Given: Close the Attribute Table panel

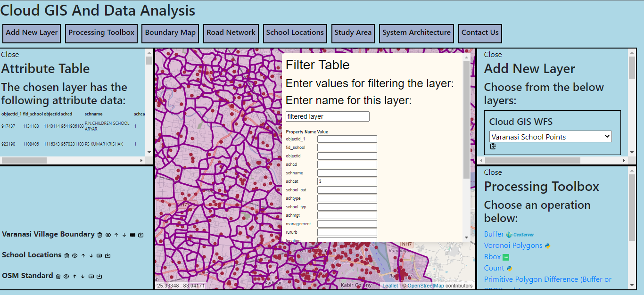Looking at the screenshot, I should 10,55.
